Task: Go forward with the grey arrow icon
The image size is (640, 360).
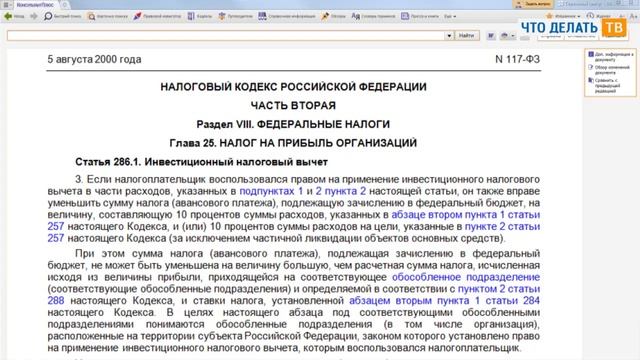Action: pos(33,16)
